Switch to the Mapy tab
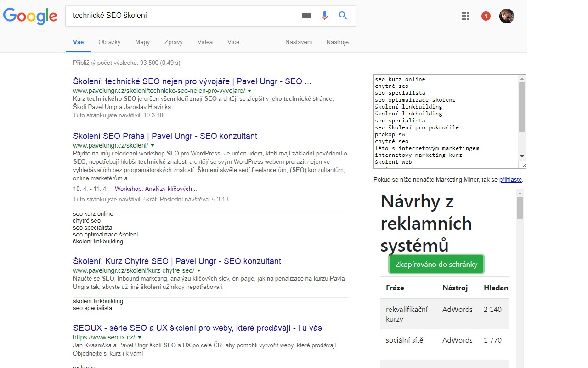Screen dimensions: 588x368 (142, 42)
